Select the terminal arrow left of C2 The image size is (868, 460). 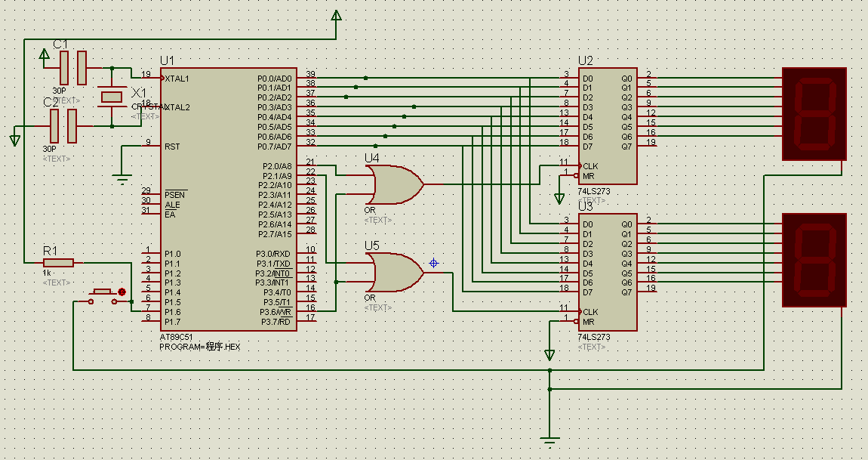point(15,140)
